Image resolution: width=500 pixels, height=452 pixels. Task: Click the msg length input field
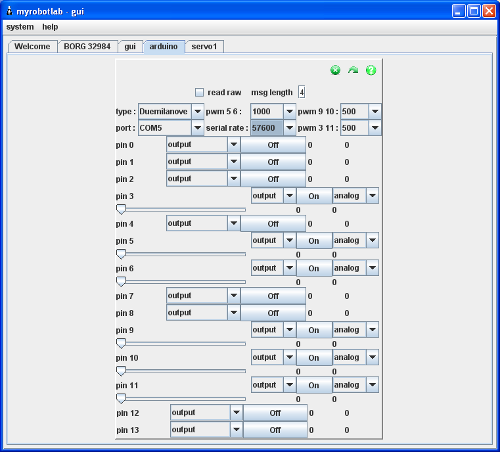(302, 92)
